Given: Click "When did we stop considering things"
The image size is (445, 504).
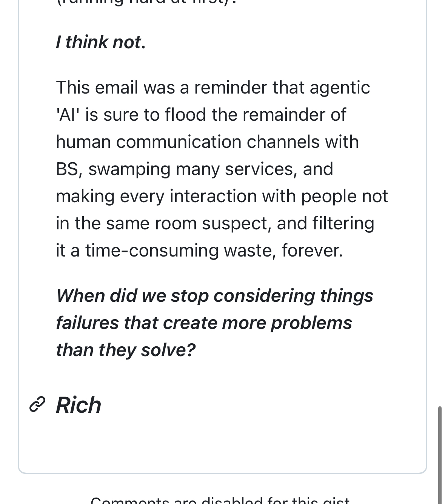Looking at the screenshot, I should 214,295.
